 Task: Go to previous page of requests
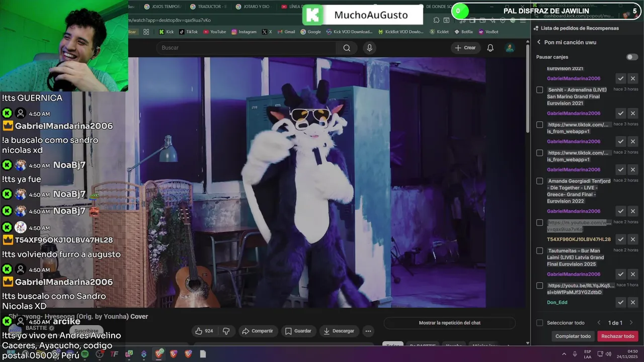coord(599,323)
